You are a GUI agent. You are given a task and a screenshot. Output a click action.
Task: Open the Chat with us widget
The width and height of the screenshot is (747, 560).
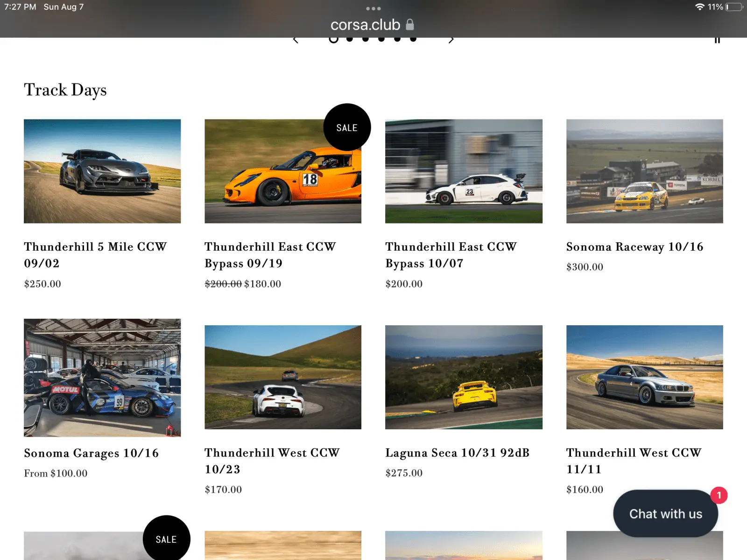click(x=665, y=513)
